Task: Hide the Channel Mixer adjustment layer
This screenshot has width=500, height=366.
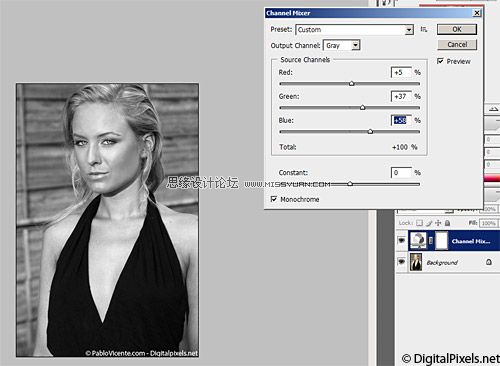Action: pyautogui.click(x=402, y=240)
